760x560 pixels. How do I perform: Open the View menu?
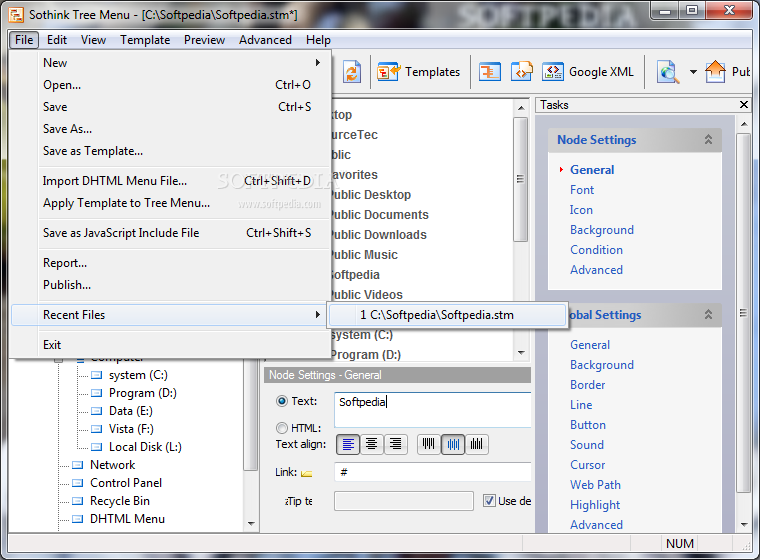[94, 40]
